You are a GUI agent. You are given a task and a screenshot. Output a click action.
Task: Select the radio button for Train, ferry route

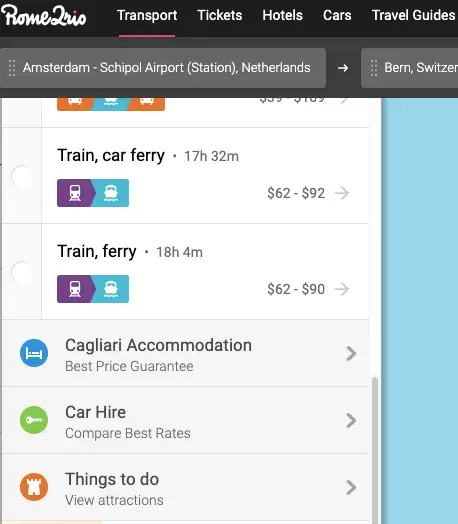click(22, 272)
